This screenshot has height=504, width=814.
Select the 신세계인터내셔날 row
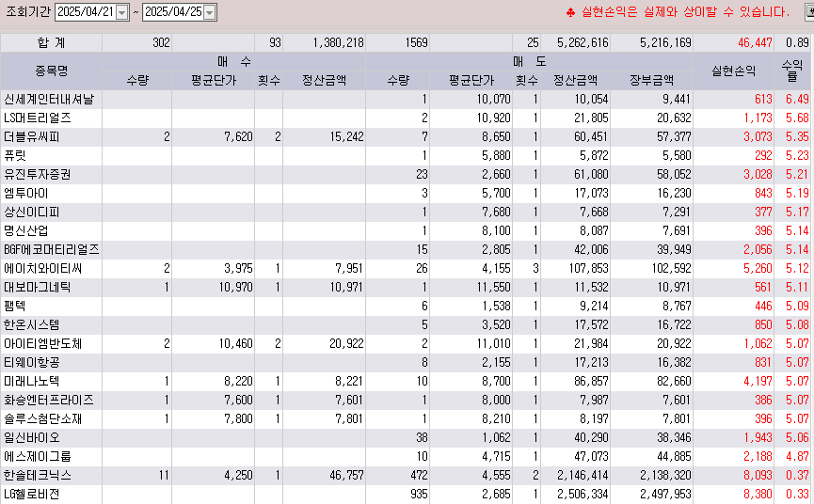pyautogui.click(x=407, y=99)
